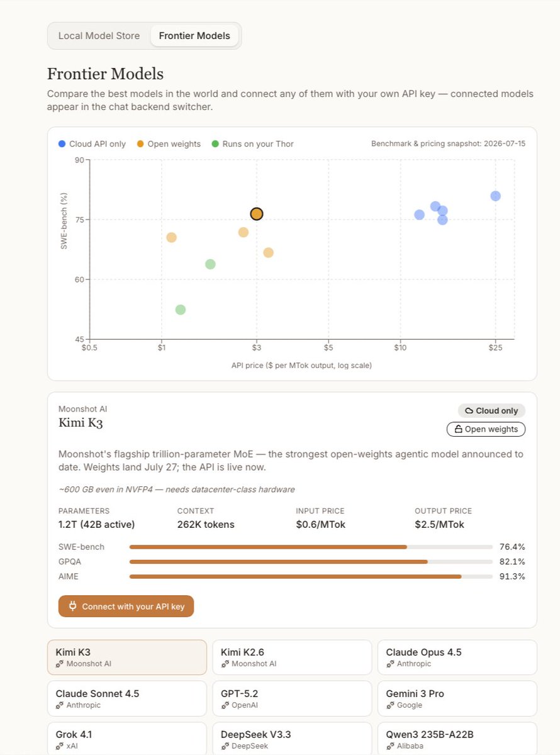Click the SWE-bench (%) axis label
Screen dimensions: 560x755
[64, 222]
